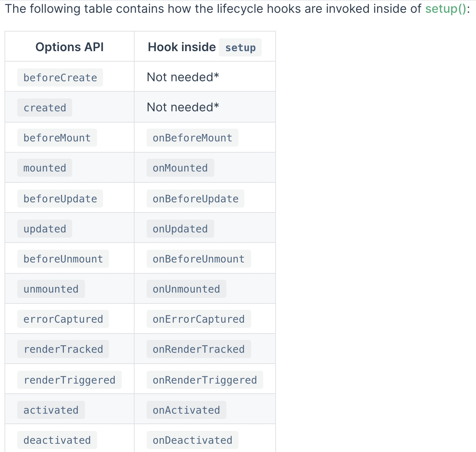
Task: Open the setup() link
Action: (x=445, y=9)
